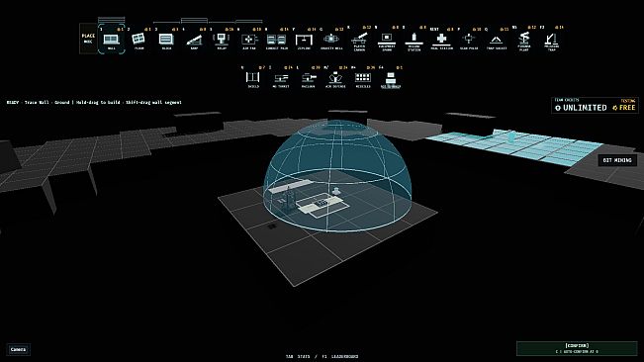The height and width of the screenshot is (362, 644).
Task: Choose the Zipline build item
Action: (x=304, y=41)
